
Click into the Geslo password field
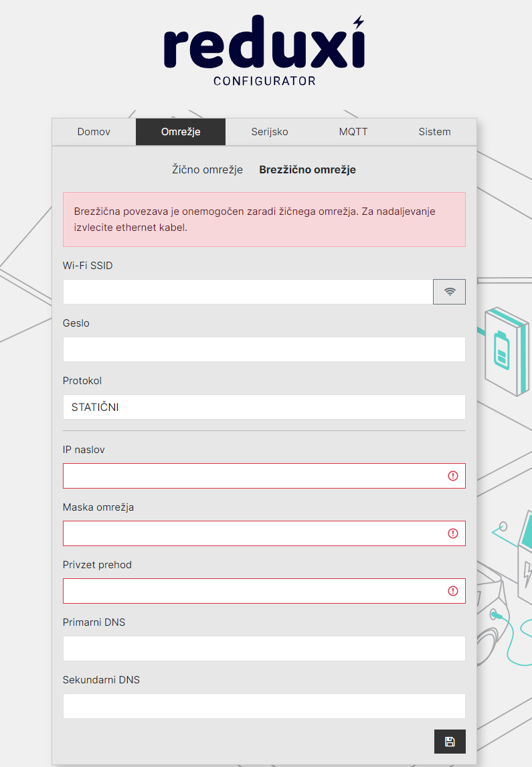click(x=264, y=349)
